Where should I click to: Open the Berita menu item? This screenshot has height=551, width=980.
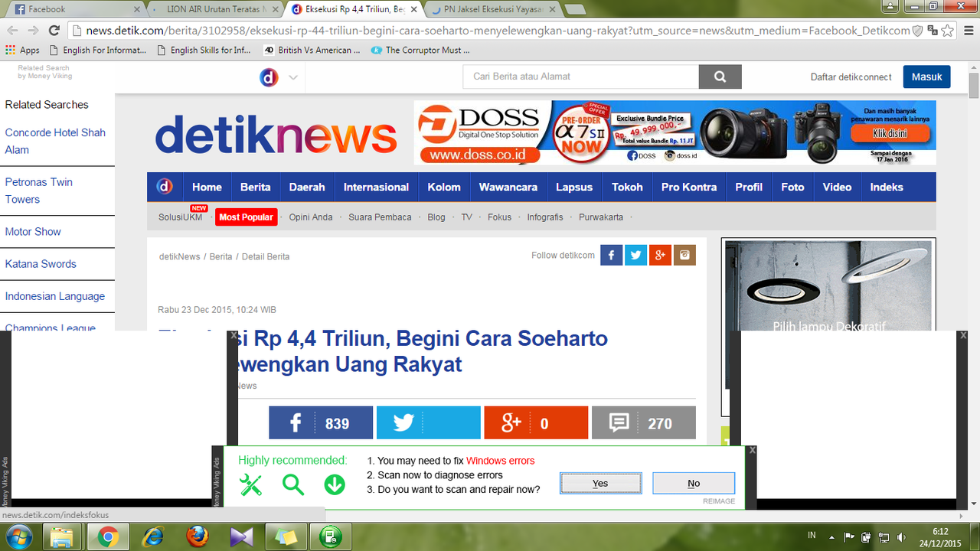coord(255,187)
